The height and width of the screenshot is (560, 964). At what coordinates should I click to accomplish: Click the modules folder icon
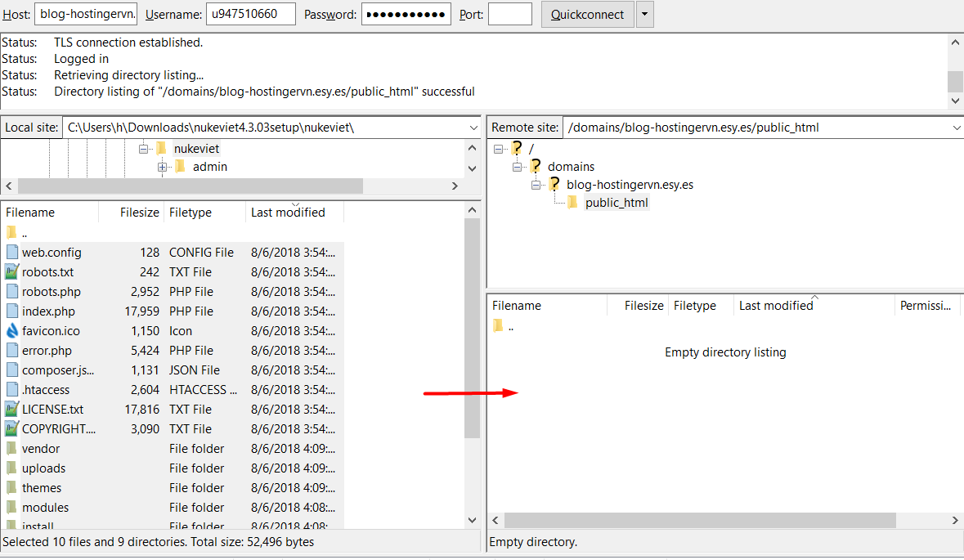pyautogui.click(x=11, y=508)
